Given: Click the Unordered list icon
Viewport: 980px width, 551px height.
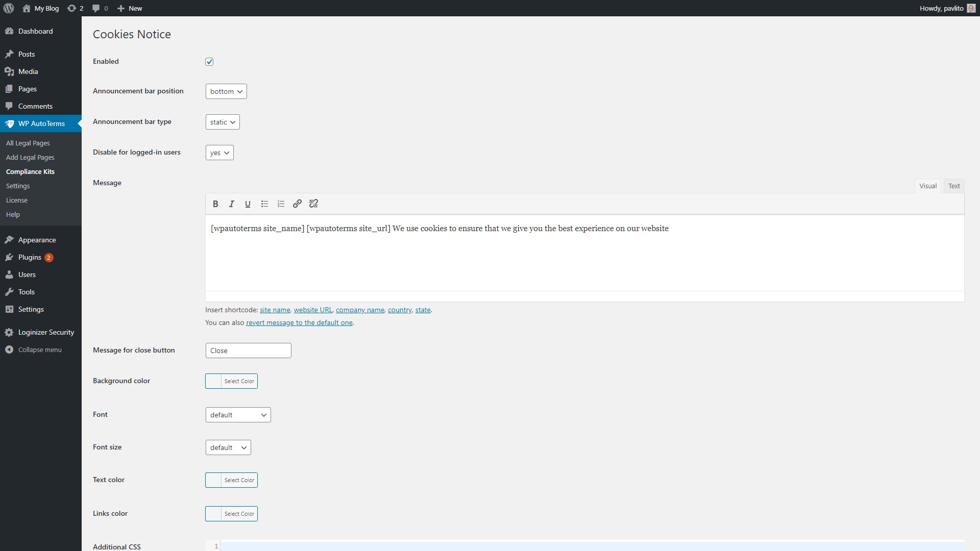Looking at the screenshot, I should (x=264, y=203).
